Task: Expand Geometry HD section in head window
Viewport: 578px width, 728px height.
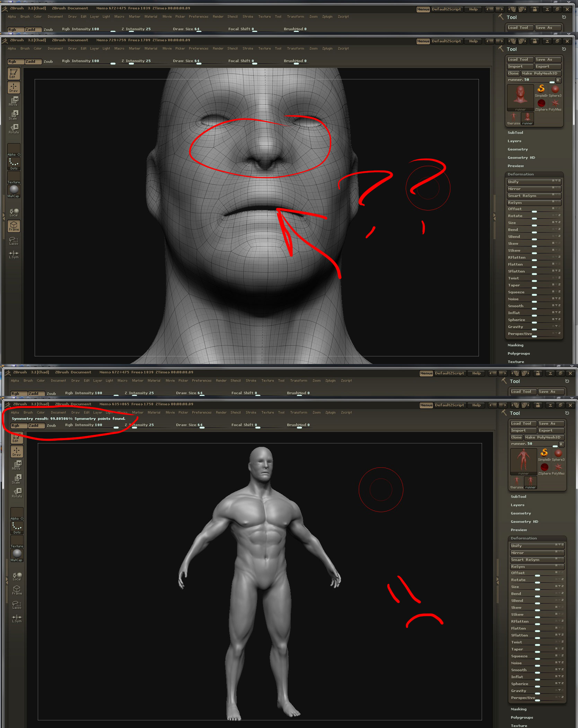Action: tap(521, 158)
